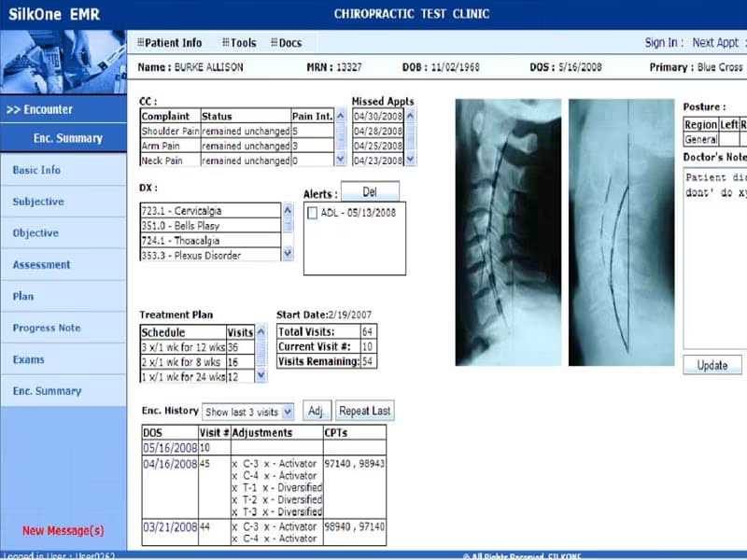Click complaint list scroll down arrow
This screenshot has width=747, height=560.
340,159
